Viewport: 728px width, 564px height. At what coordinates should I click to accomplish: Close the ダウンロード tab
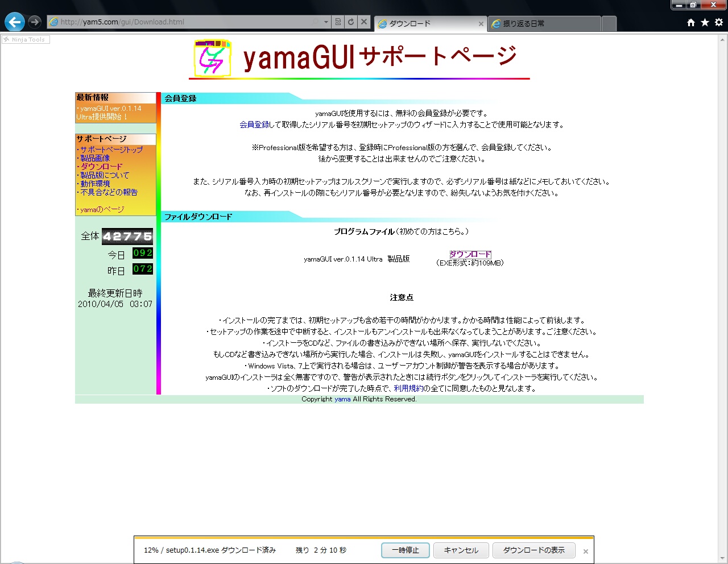(481, 24)
